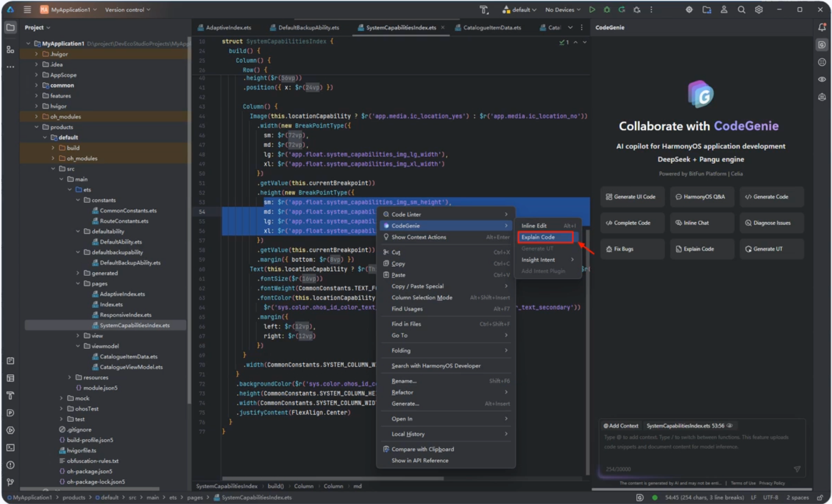This screenshot has width=832, height=504.
Task: Open the structure icon in left sidebar
Action: (x=10, y=49)
